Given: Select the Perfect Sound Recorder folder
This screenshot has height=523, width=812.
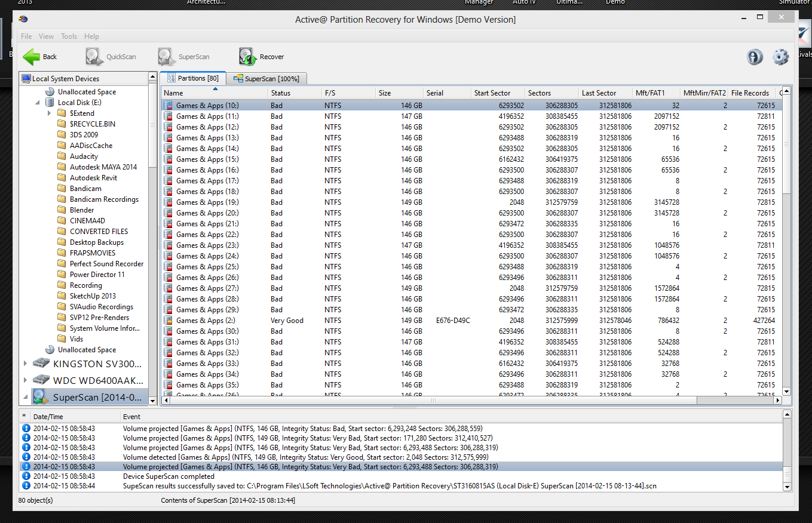Looking at the screenshot, I should tap(106, 264).
